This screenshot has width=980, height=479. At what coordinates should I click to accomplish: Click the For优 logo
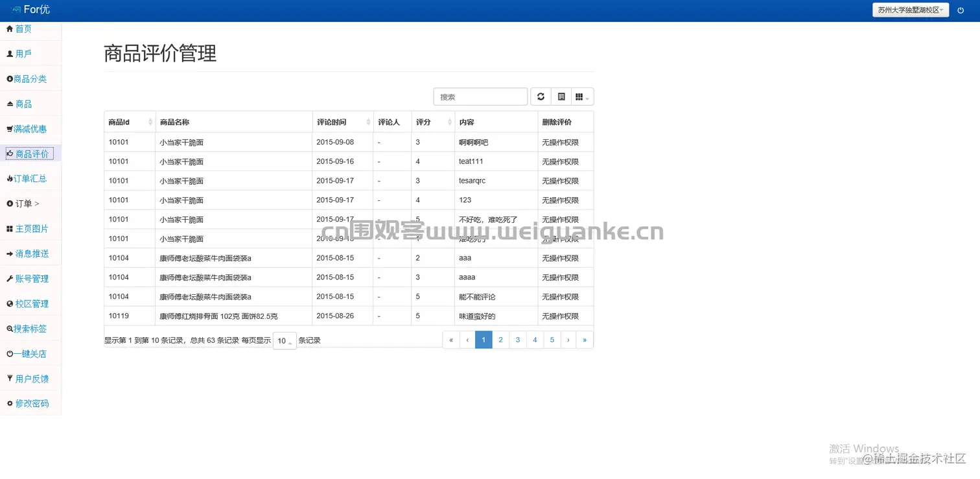pyautogui.click(x=30, y=10)
